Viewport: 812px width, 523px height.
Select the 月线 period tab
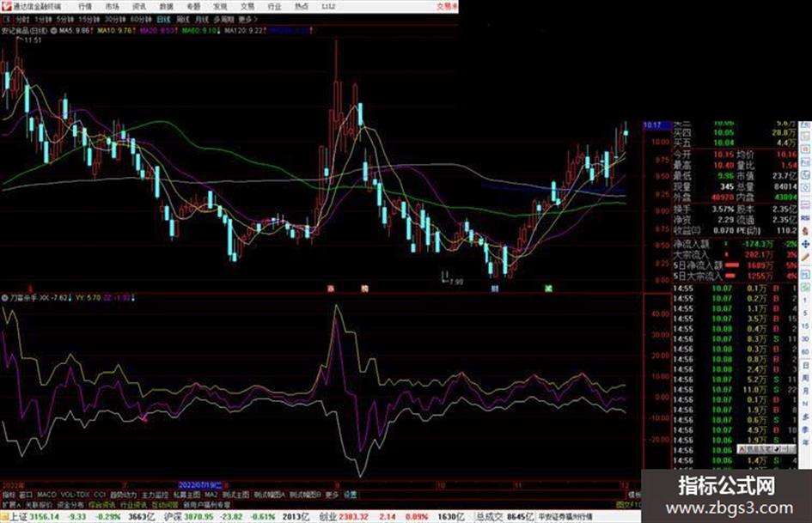click(x=202, y=20)
